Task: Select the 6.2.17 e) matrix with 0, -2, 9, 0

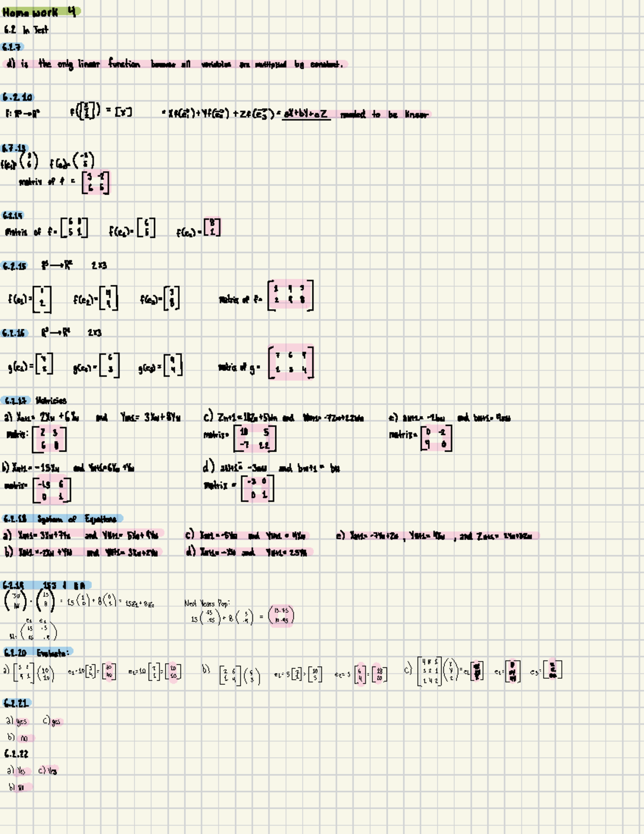Action: click(x=436, y=438)
